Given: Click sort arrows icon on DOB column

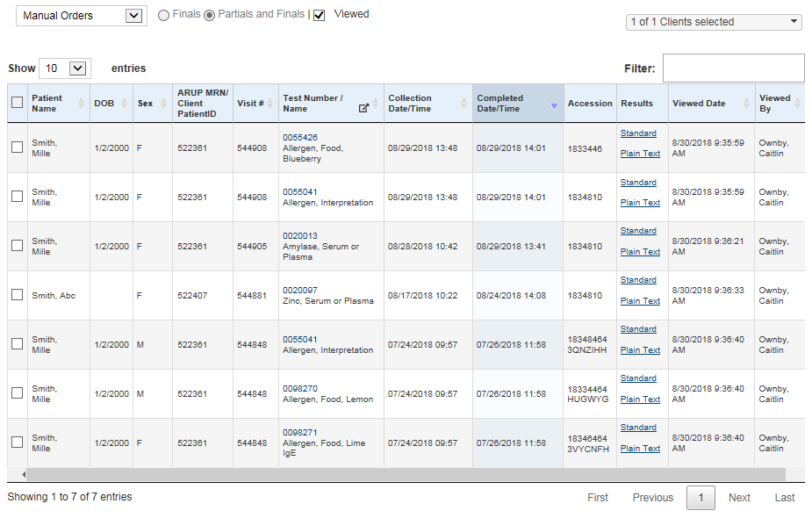Looking at the screenshot, I should (125, 104).
